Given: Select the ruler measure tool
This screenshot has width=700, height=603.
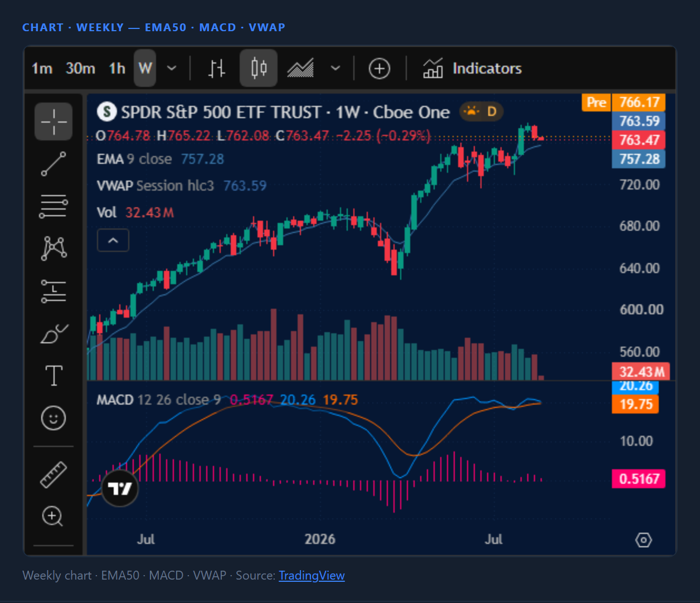Looking at the screenshot, I should 54,475.
